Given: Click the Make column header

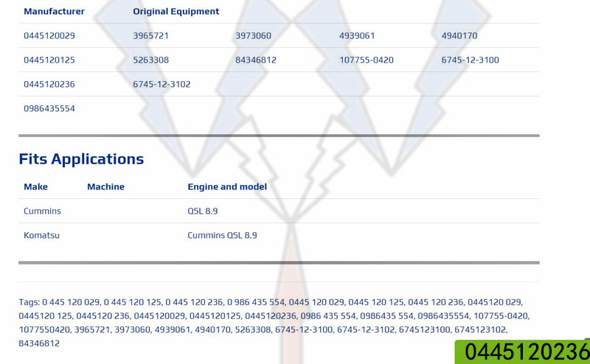Looking at the screenshot, I should [35, 187].
